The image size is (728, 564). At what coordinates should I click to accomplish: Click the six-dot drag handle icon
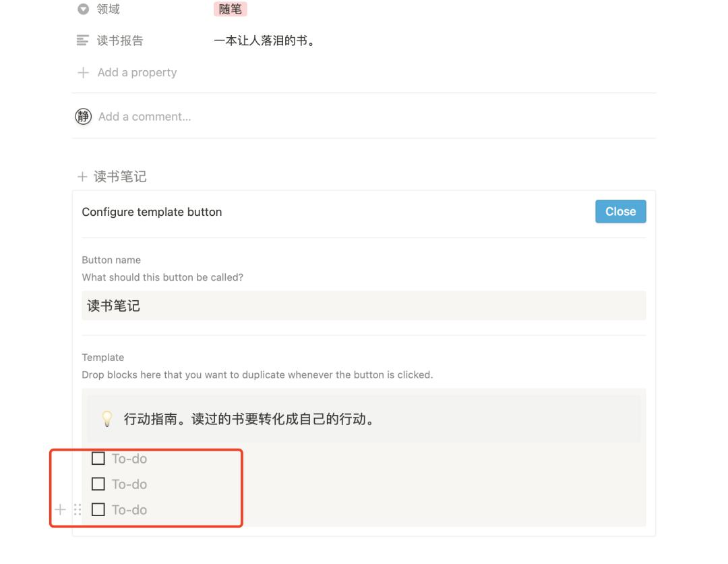pos(78,510)
